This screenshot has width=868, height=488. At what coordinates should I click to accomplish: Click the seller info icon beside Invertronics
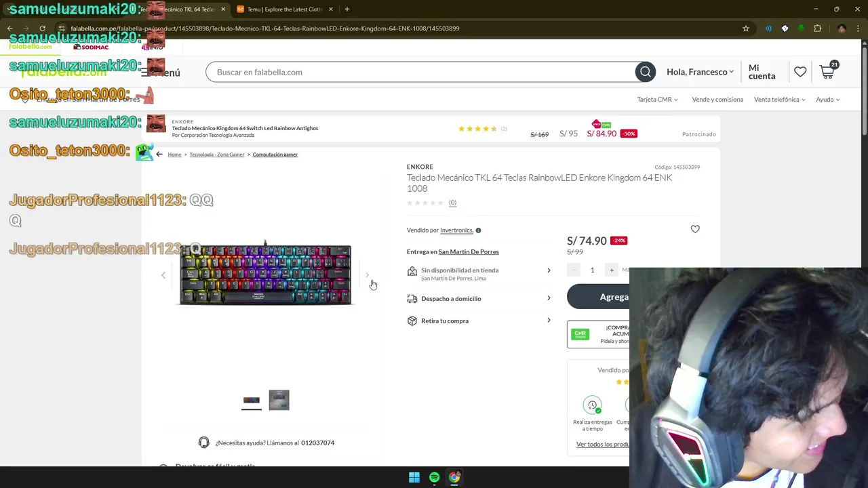tap(478, 230)
